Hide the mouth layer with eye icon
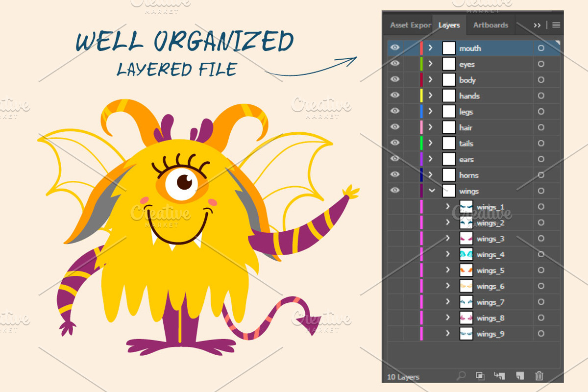 (x=395, y=48)
